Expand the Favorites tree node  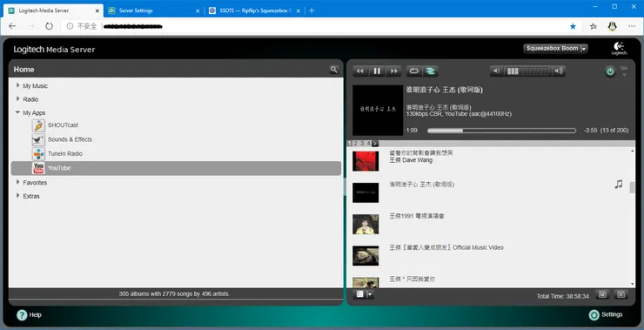[x=17, y=182]
